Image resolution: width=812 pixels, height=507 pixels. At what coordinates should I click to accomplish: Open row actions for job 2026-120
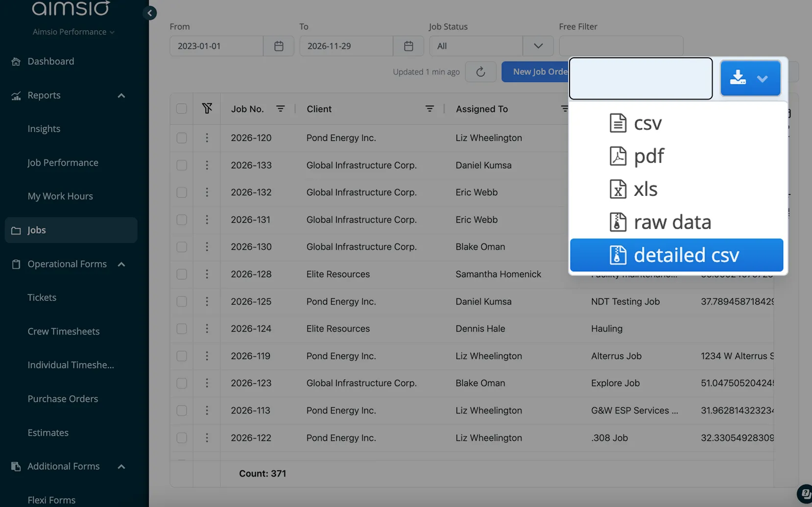click(x=207, y=138)
